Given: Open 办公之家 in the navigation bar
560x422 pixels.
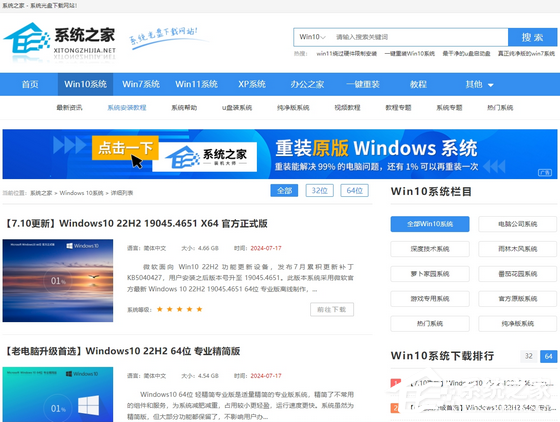Looking at the screenshot, I should tap(307, 84).
